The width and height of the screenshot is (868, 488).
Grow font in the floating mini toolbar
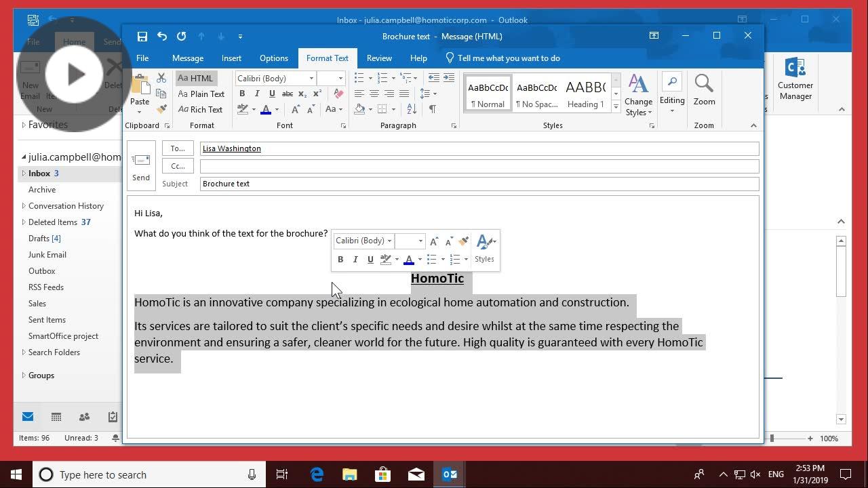tap(434, 241)
